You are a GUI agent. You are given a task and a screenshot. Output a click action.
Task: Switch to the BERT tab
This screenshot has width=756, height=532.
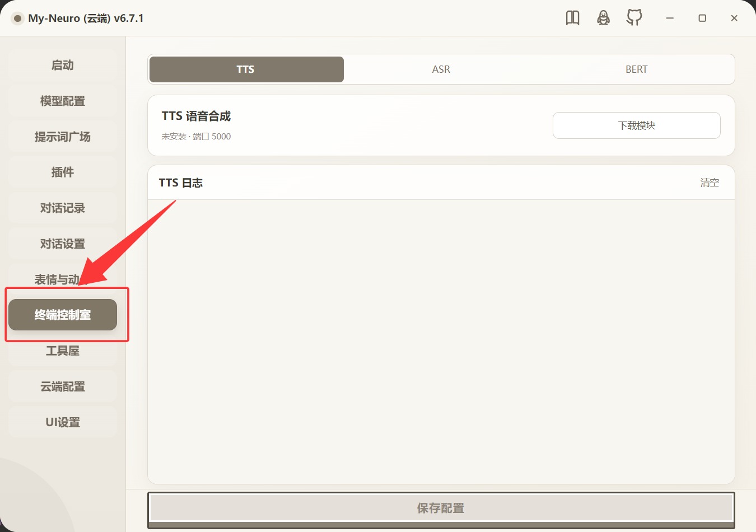636,69
